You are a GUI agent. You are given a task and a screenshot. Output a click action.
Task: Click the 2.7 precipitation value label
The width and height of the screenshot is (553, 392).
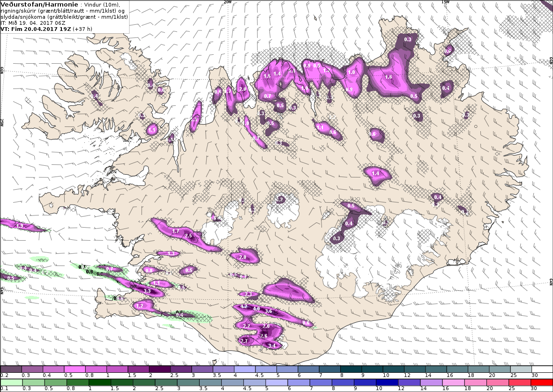[x=244, y=341]
